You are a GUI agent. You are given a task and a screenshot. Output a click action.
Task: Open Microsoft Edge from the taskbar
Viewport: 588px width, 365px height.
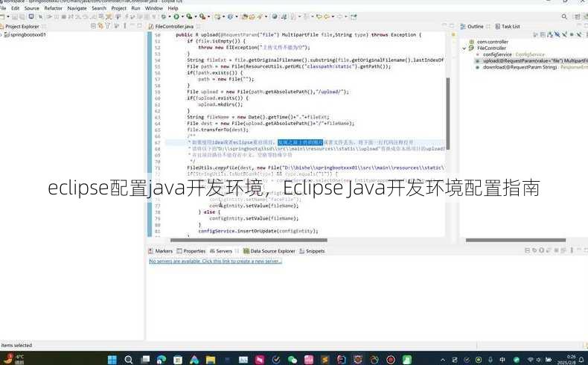pos(162,360)
